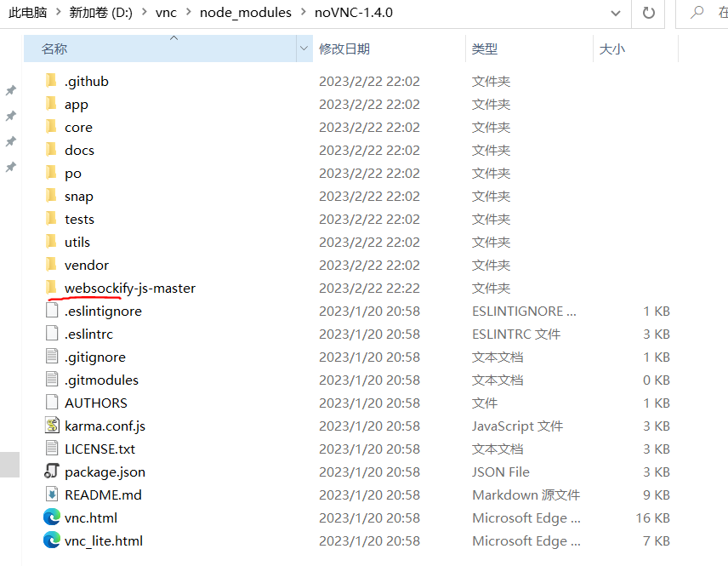This screenshot has height=566, width=728.
Task: Click the .gitmodules document icon
Action: 52,380
